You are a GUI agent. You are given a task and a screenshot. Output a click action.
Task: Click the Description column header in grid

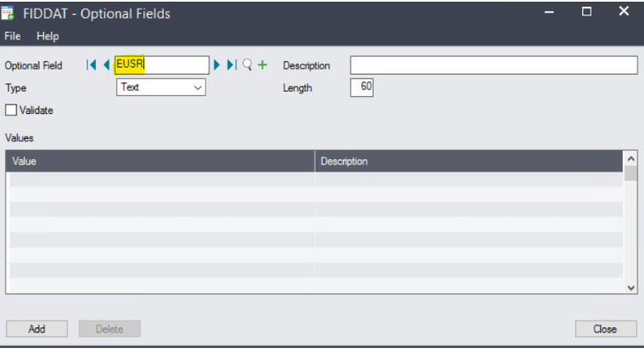pyautogui.click(x=468, y=161)
